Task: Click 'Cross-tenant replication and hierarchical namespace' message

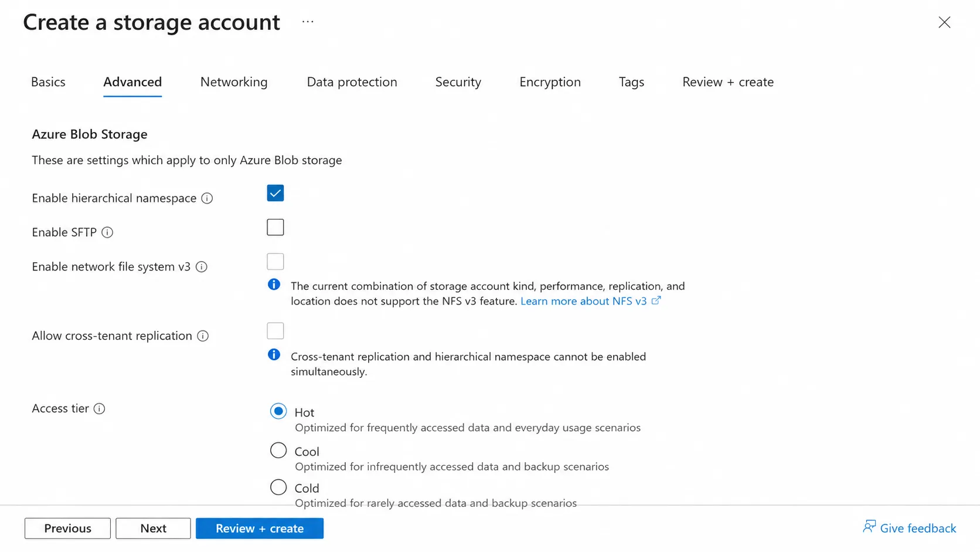Action: pos(468,364)
